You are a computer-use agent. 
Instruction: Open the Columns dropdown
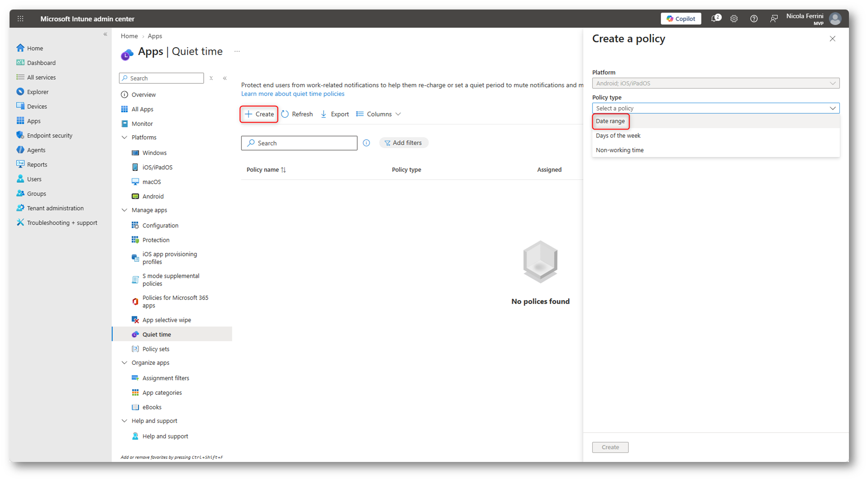pos(379,114)
